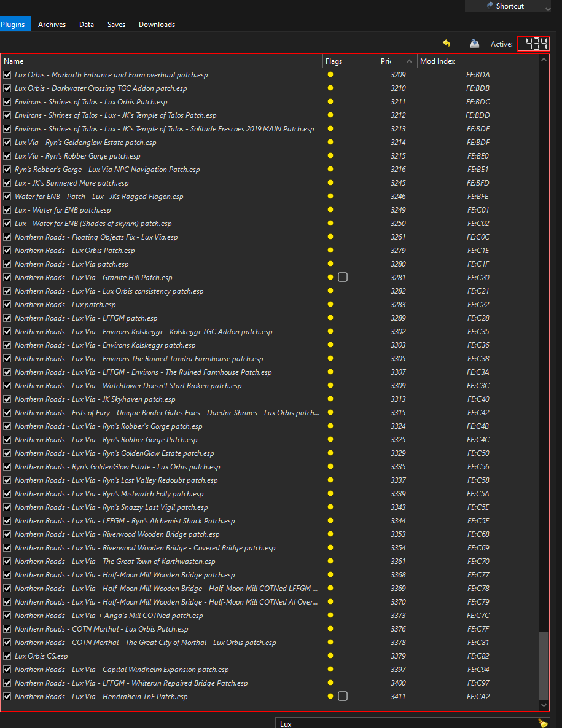Viewport: 562px width, 728px height.
Task: Switch to the Saves tab
Action: tap(116, 24)
